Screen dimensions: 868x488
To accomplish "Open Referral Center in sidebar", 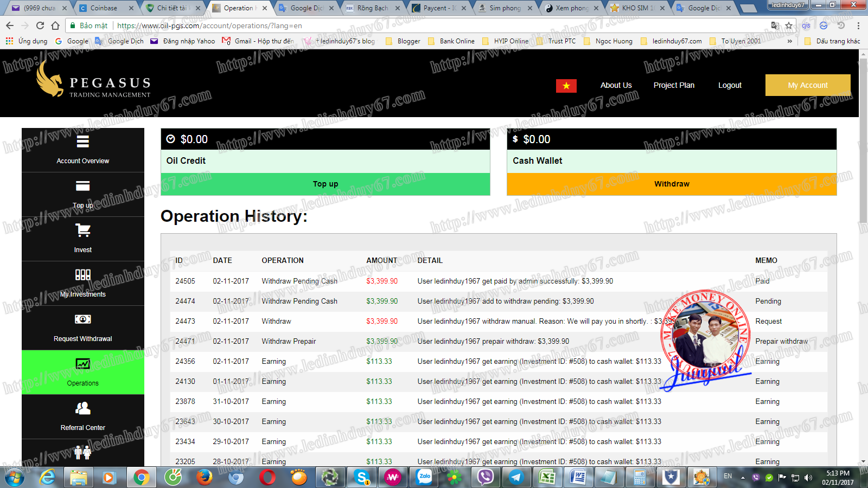I will [83, 417].
